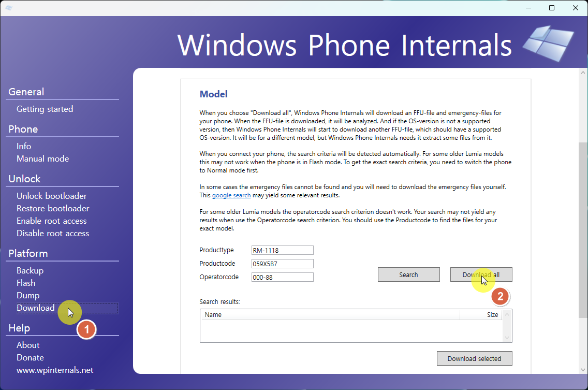Switch to Manual mode
The width and height of the screenshot is (588, 390).
43,158
